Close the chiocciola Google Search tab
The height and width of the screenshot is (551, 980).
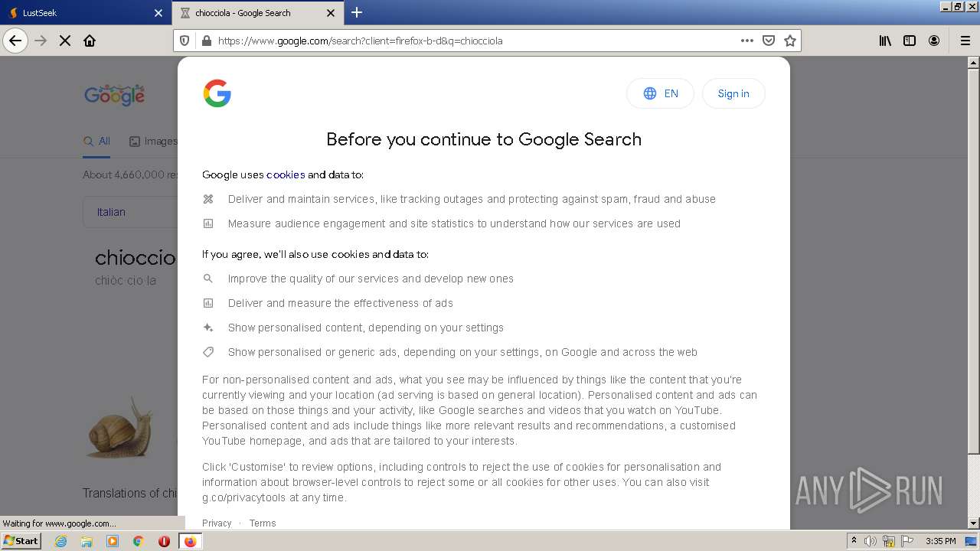(331, 13)
